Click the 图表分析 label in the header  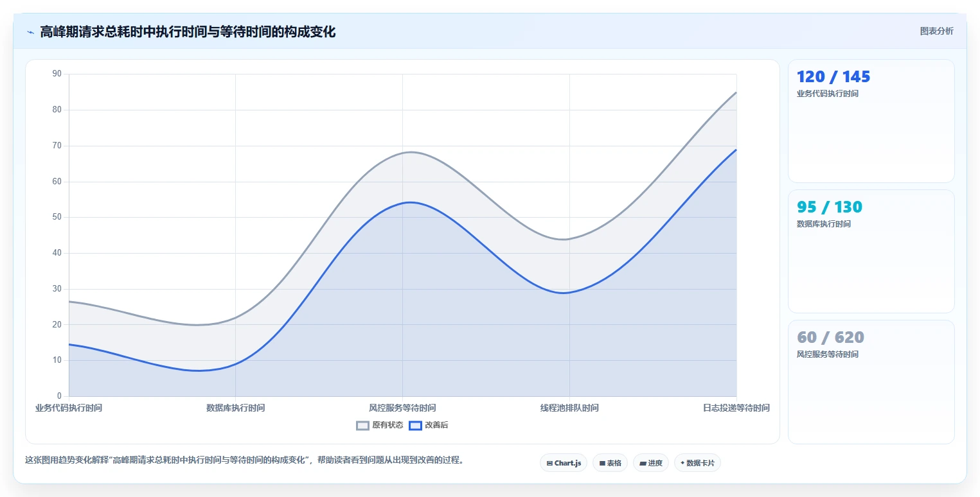[936, 31]
